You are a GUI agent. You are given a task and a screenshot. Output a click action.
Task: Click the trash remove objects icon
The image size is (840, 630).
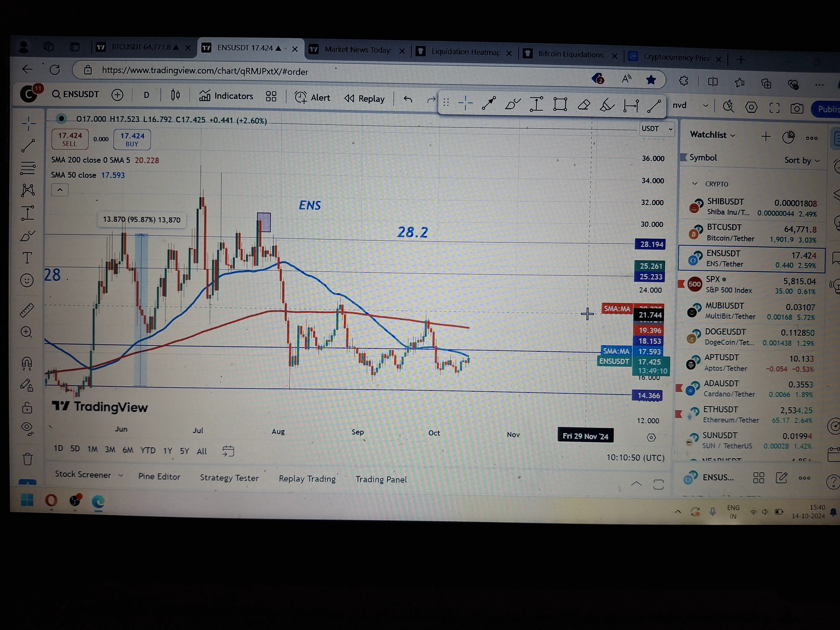(27, 459)
